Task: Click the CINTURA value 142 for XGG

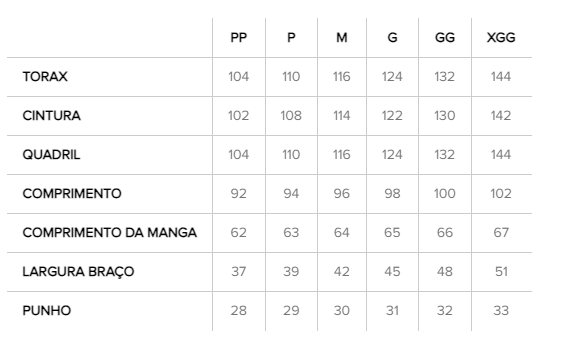Action: click(x=501, y=116)
